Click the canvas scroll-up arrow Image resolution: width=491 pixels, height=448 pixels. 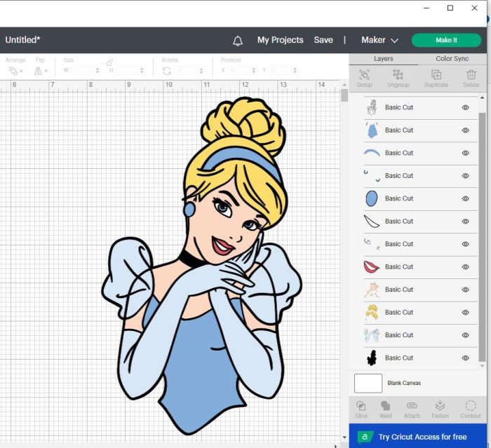point(344,85)
